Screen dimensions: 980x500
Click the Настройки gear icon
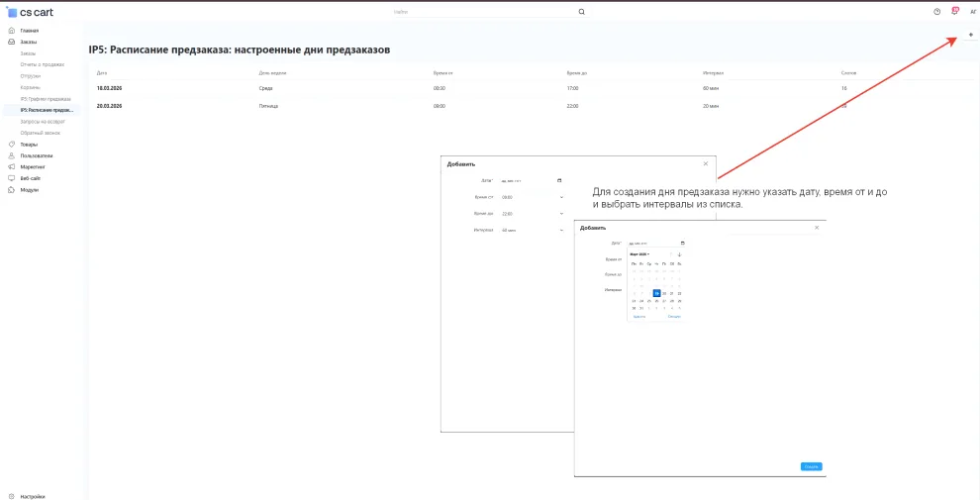tap(11, 497)
